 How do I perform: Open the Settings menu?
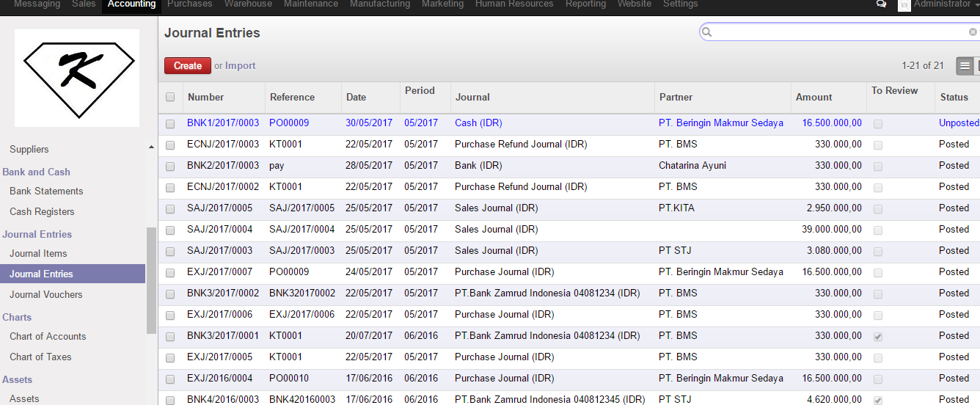click(x=681, y=4)
